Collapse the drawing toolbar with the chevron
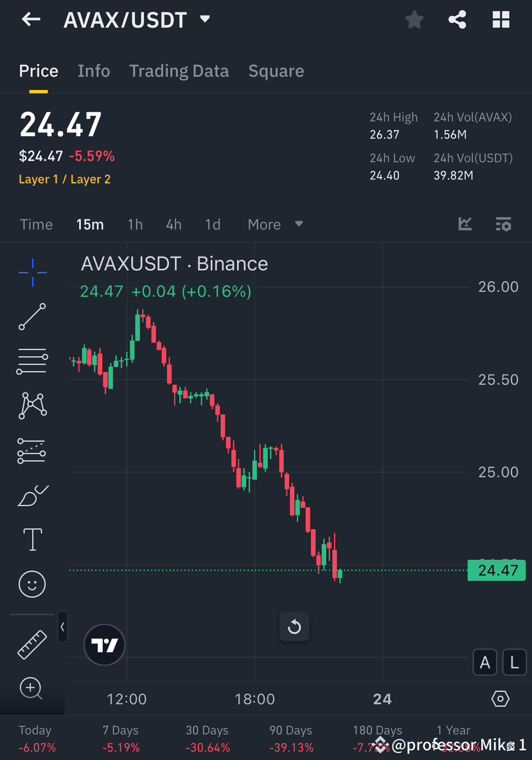This screenshot has width=532, height=760. point(62,628)
